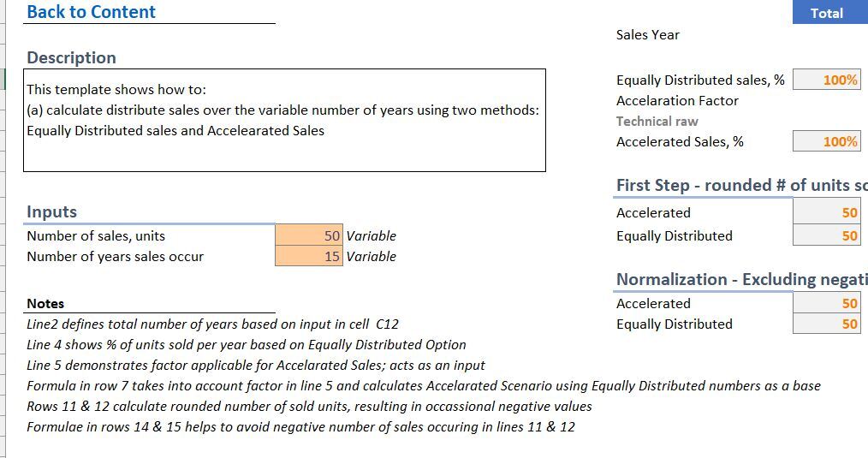Viewport: 868px width, 458px height.
Task: Select the Number of years sales occur cell
Action: [x=309, y=256]
